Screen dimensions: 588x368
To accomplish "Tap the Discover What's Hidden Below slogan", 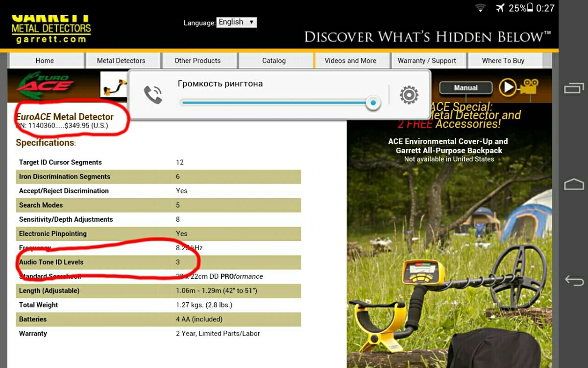I will point(427,36).
